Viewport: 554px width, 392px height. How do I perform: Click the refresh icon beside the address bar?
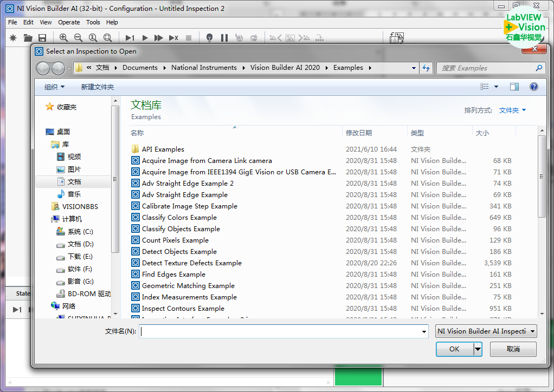click(426, 68)
